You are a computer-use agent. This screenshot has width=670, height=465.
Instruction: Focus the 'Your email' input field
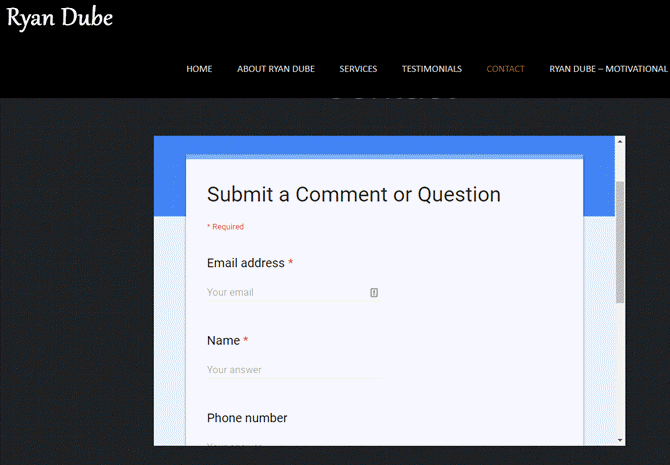tap(285, 293)
